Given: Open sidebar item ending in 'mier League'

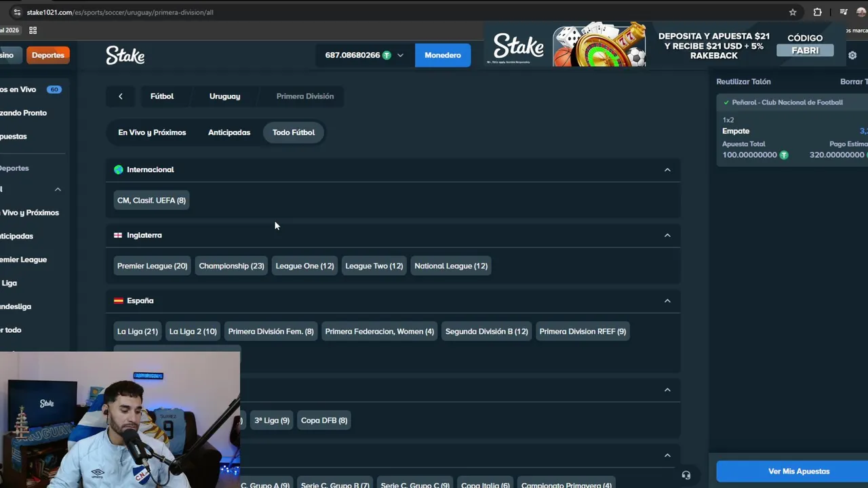Looking at the screenshot, I should click(23, 260).
